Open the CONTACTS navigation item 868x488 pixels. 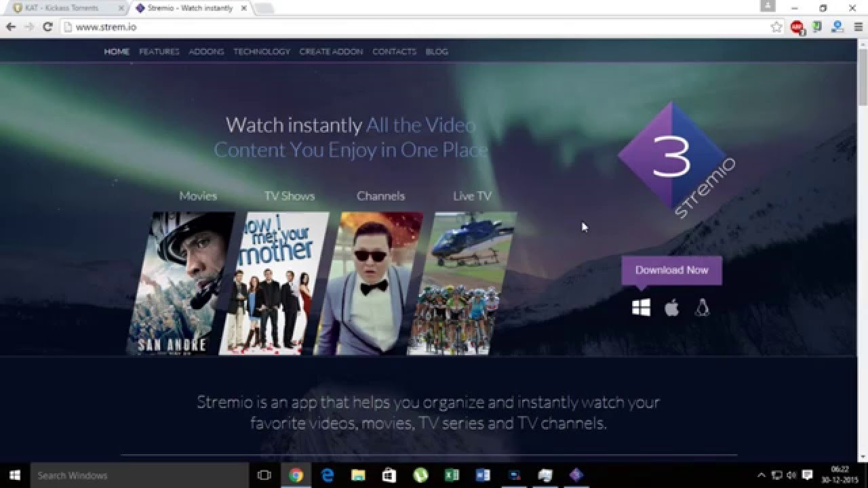coord(394,52)
